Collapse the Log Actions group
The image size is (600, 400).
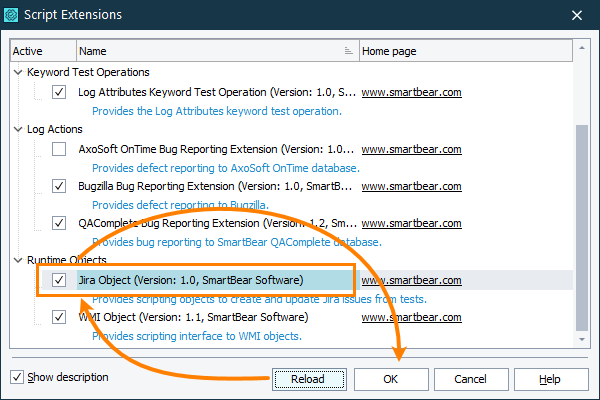point(19,130)
